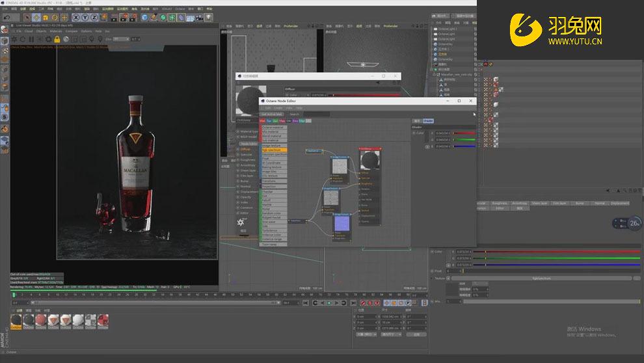
Task: Add a camera object from the toolbar
Action: [200, 18]
